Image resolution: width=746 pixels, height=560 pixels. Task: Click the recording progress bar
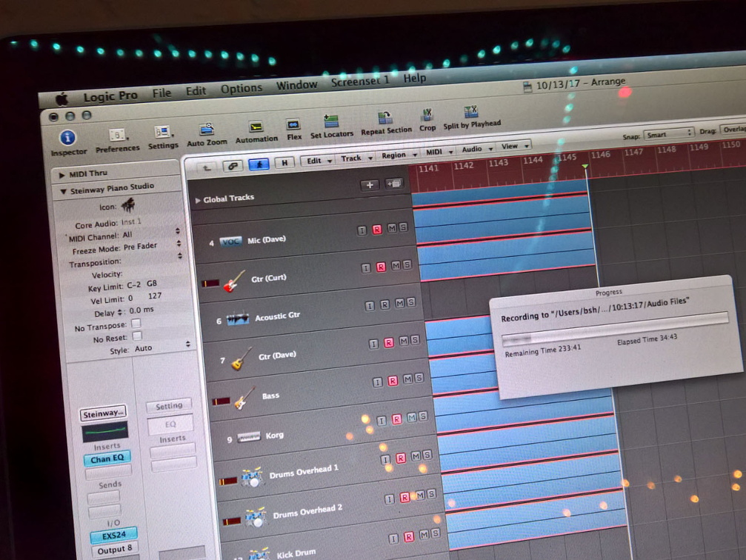(x=613, y=339)
